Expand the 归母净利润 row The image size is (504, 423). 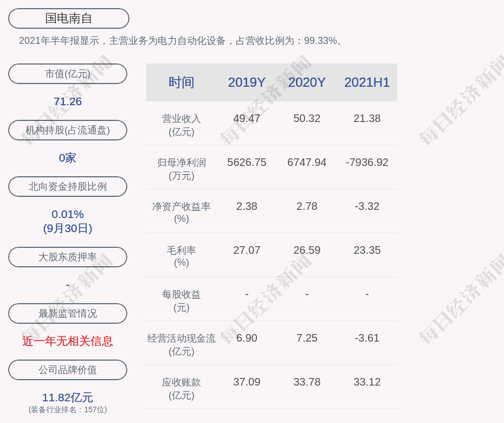coord(182,162)
